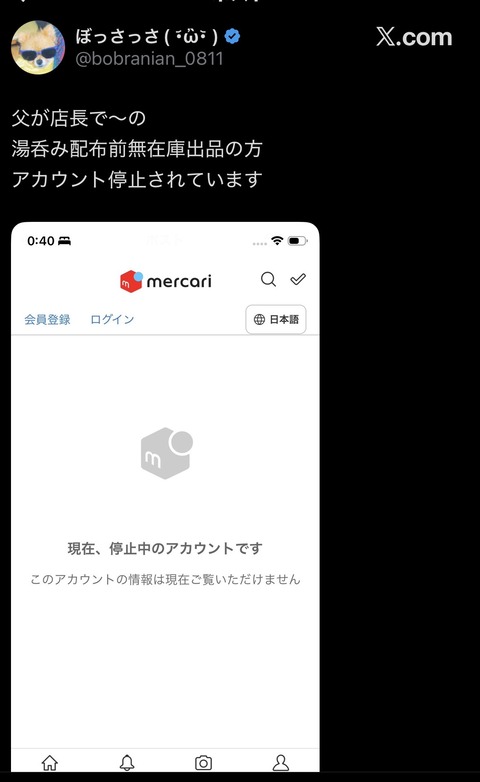The width and height of the screenshot is (480, 782).
Task: Open the Pomeranian sunglasses profile avatar
Action: pos(38,47)
